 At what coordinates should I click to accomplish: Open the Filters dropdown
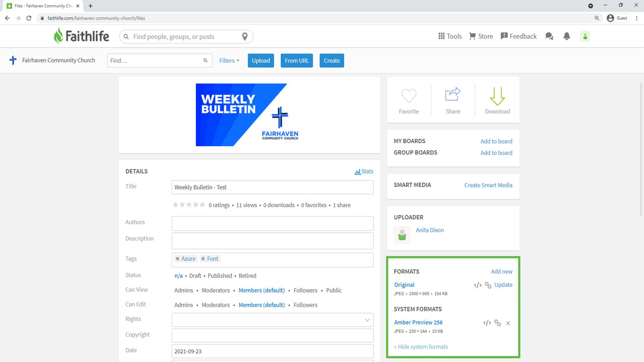click(x=229, y=61)
